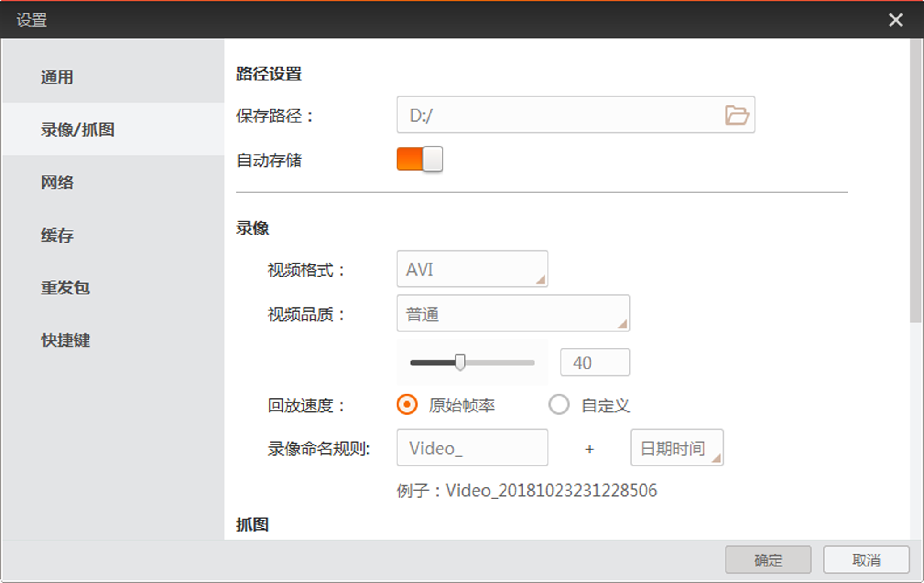Close the settings dialog with X
Screen dimensions: 924x583
(x=895, y=20)
